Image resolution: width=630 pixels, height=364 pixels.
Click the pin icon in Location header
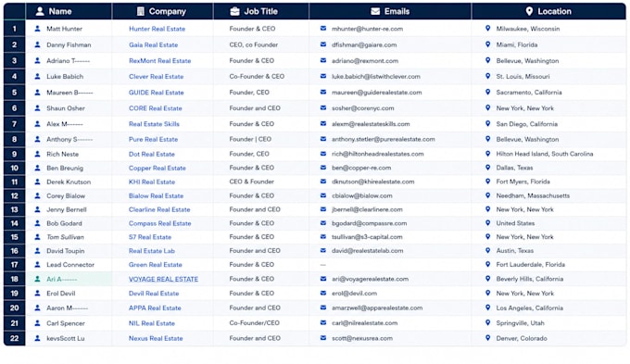tap(529, 11)
